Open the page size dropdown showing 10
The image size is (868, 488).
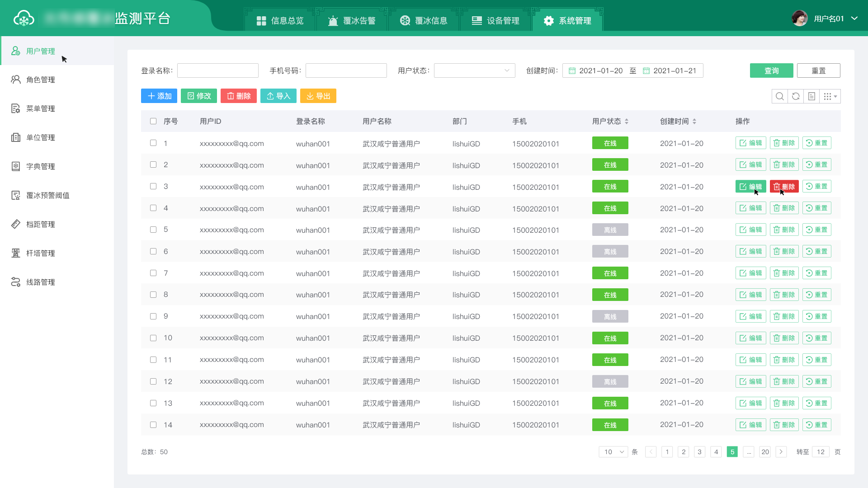pyautogui.click(x=613, y=452)
